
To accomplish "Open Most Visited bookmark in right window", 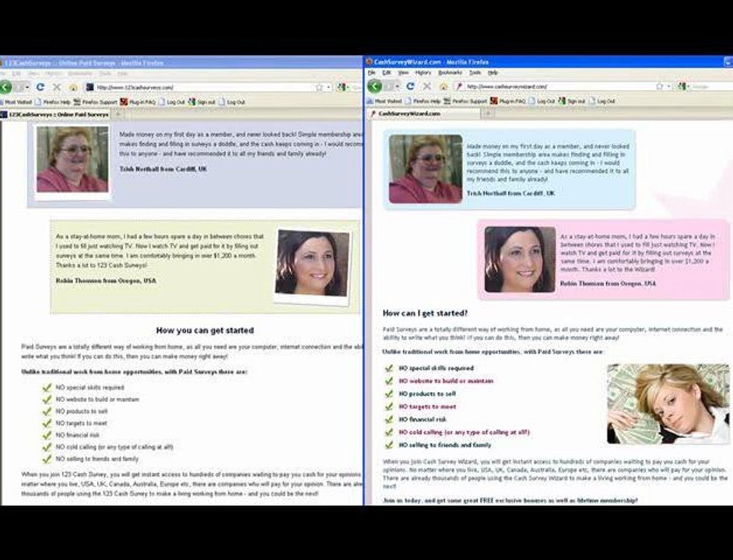I will tap(384, 101).
